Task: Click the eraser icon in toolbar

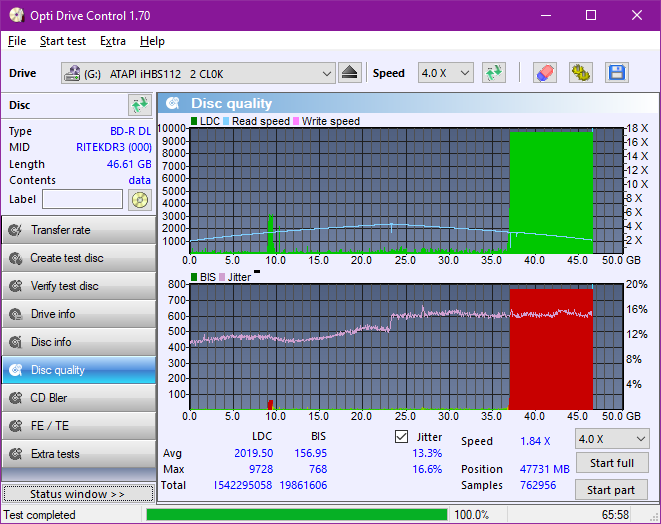Action: tap(545, 73)
